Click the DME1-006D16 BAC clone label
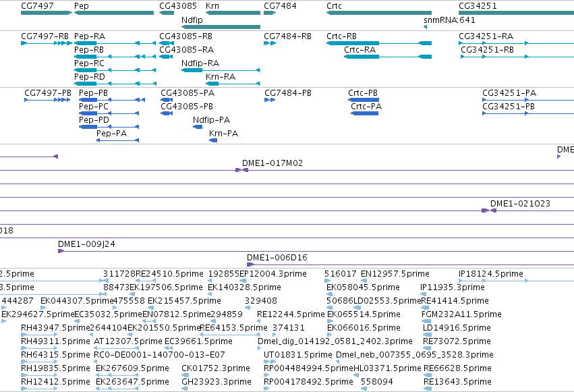Image resolution: width=574 pixels, height=392 pixels. (277, 258)
